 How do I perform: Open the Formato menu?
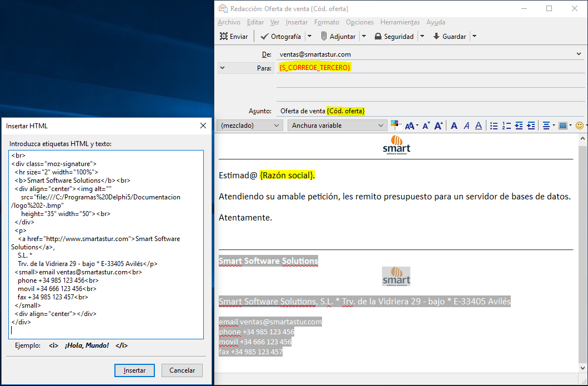click(326, 22)
